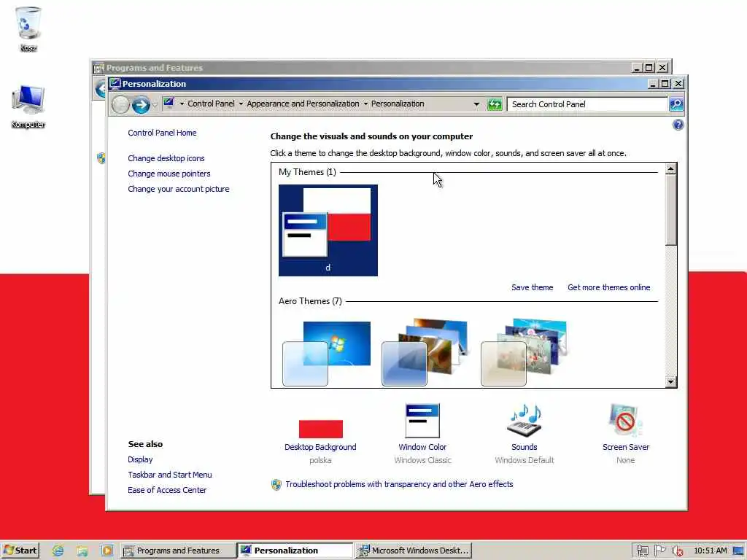
Task: Click Appearance and Personalization breadcrumb
Action: (x=303, y=104)
